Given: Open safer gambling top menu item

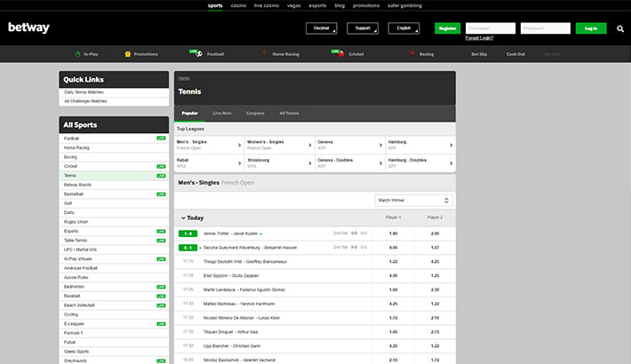Looking at the screenshot, I should pyautogui.click(x=405, y=5).
